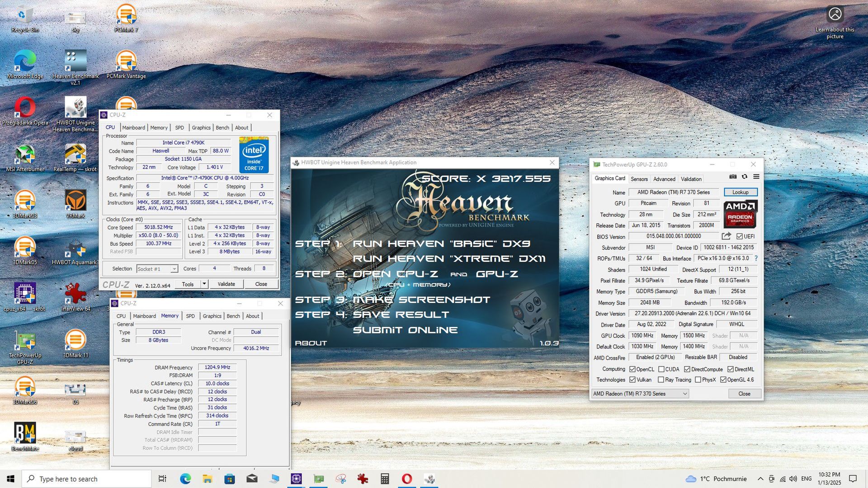Click GPU-Z screenshot camera icon
The height and width of the screenshot is (488, 868).
[733, 177]
